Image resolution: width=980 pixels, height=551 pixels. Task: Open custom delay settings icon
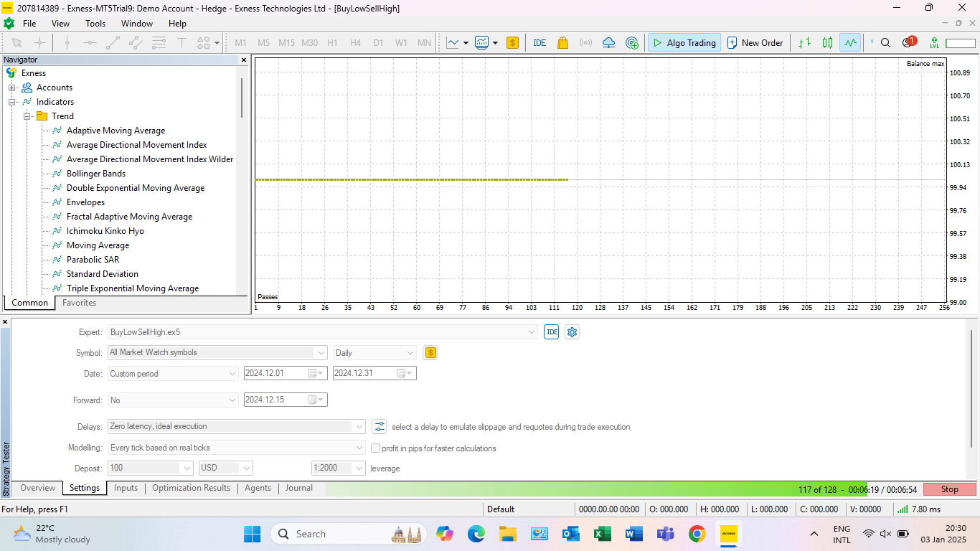coord(380,426)
